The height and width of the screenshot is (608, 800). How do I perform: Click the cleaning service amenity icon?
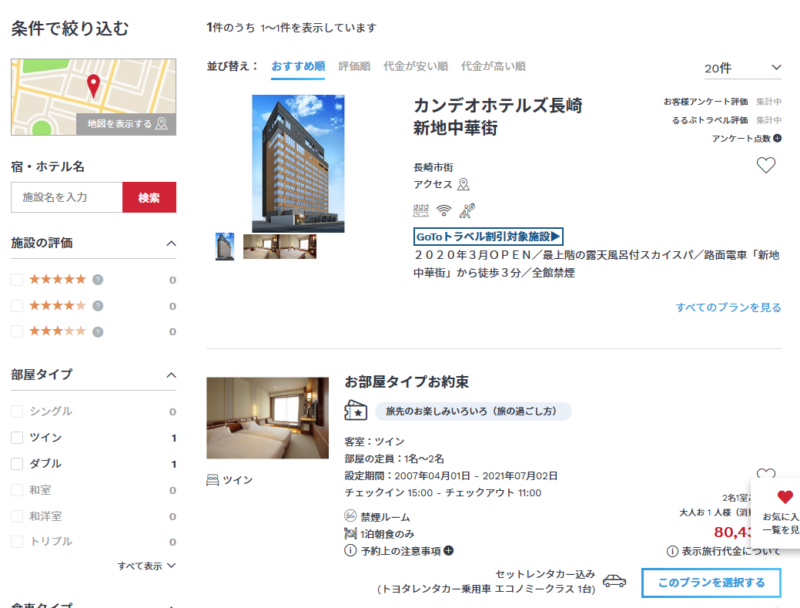(467, 210)
